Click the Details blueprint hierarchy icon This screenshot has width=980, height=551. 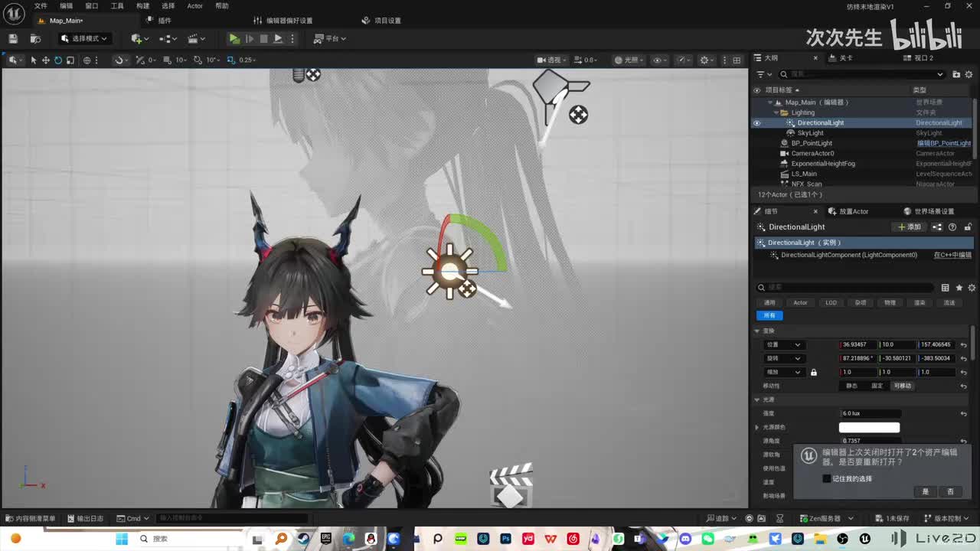[x=937, y=227]
